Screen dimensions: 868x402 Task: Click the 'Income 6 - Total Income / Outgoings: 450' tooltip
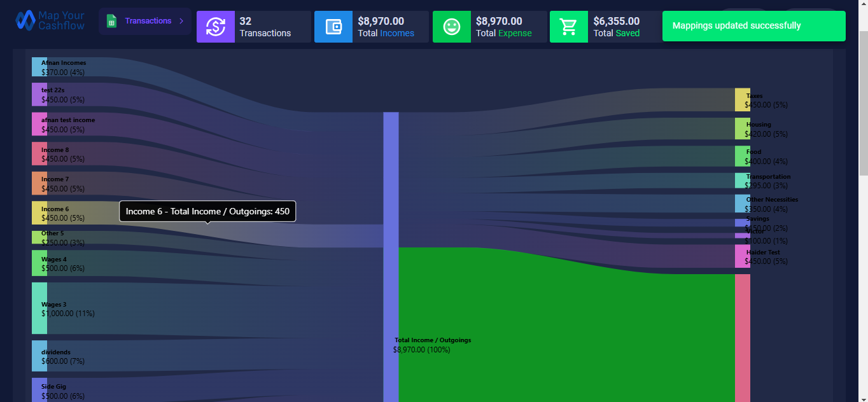207,211
